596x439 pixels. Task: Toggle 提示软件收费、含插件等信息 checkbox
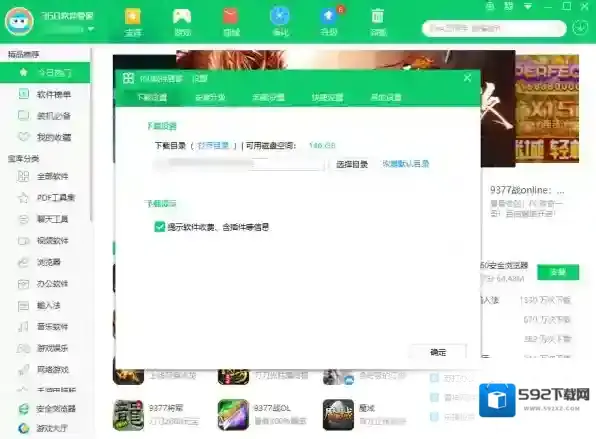[159, 227]
